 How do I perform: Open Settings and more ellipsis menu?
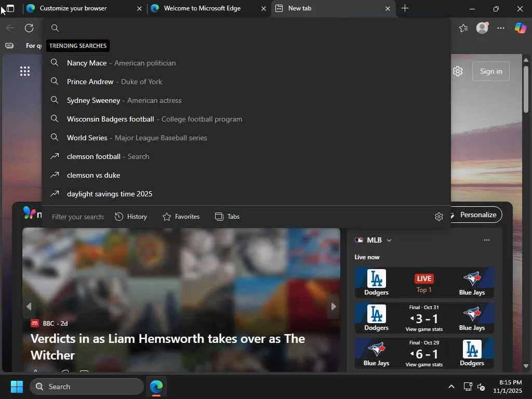click(x=501, y=28)
